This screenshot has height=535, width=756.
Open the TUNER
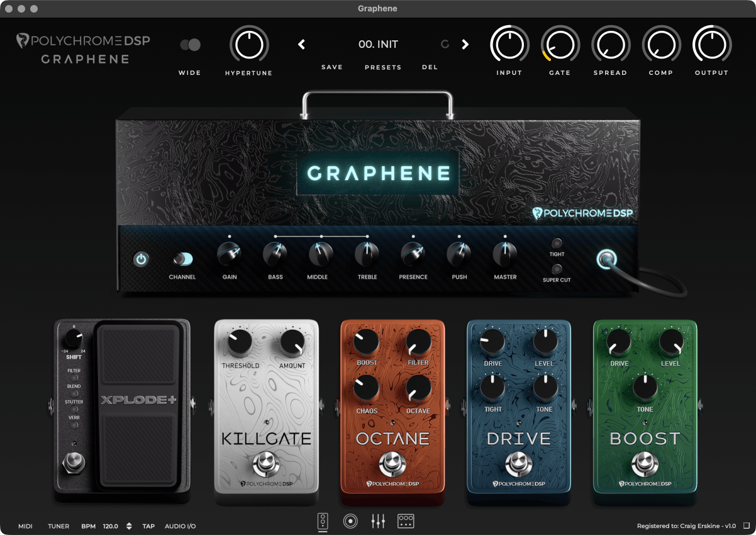[58, 526]
